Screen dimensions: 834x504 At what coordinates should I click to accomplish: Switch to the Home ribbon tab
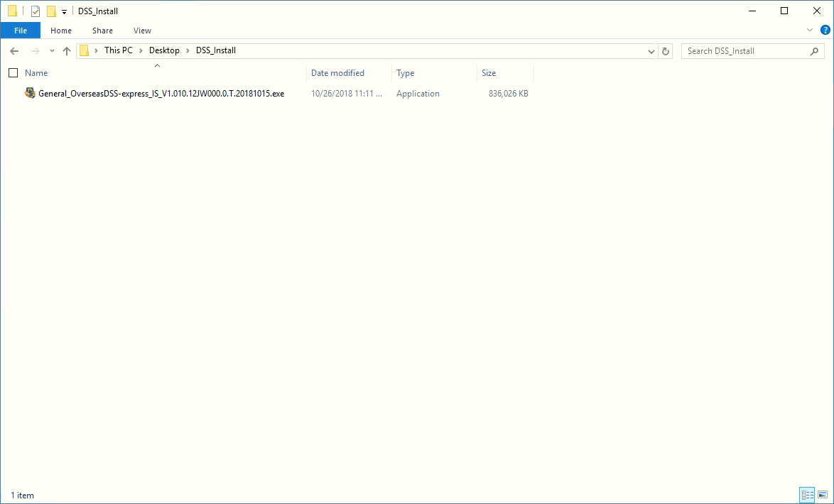[x=61, y=31]
